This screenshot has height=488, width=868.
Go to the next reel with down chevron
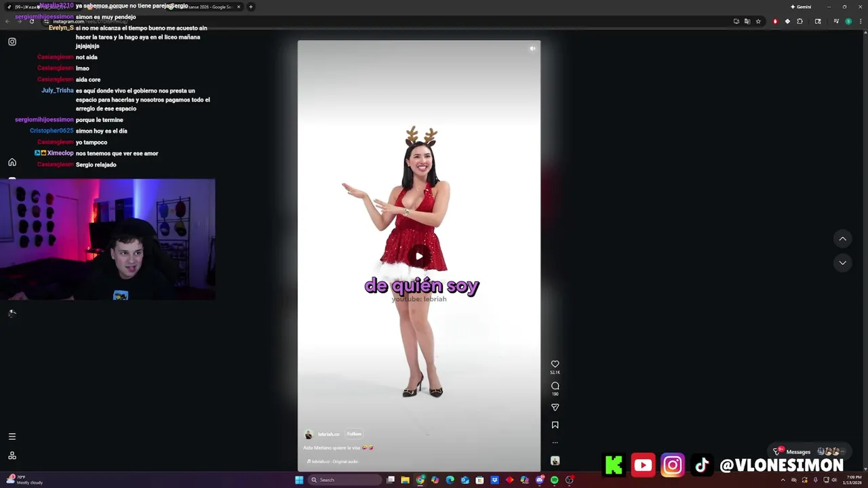pyautogui.click(x=842, y=262)
